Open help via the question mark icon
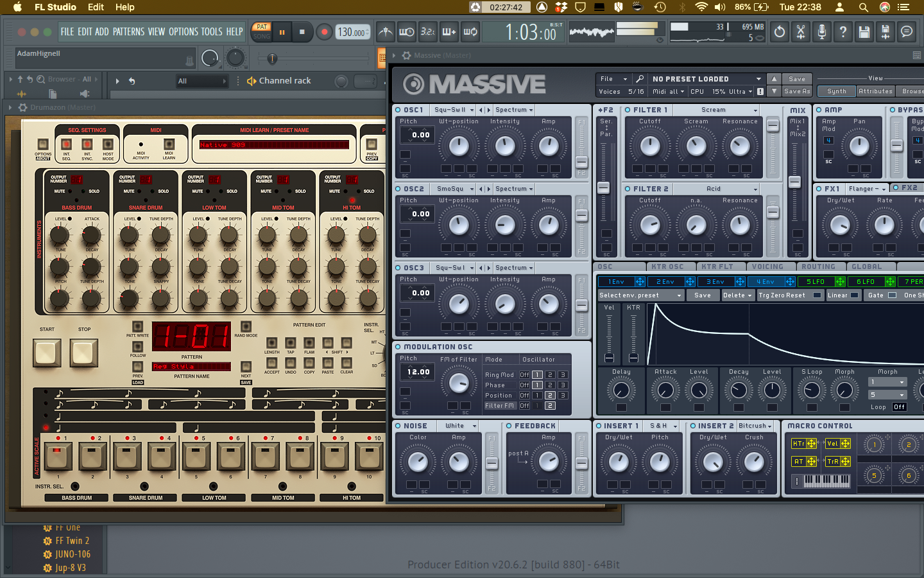This screenshot has width=924, height=578. coord(843,31)
